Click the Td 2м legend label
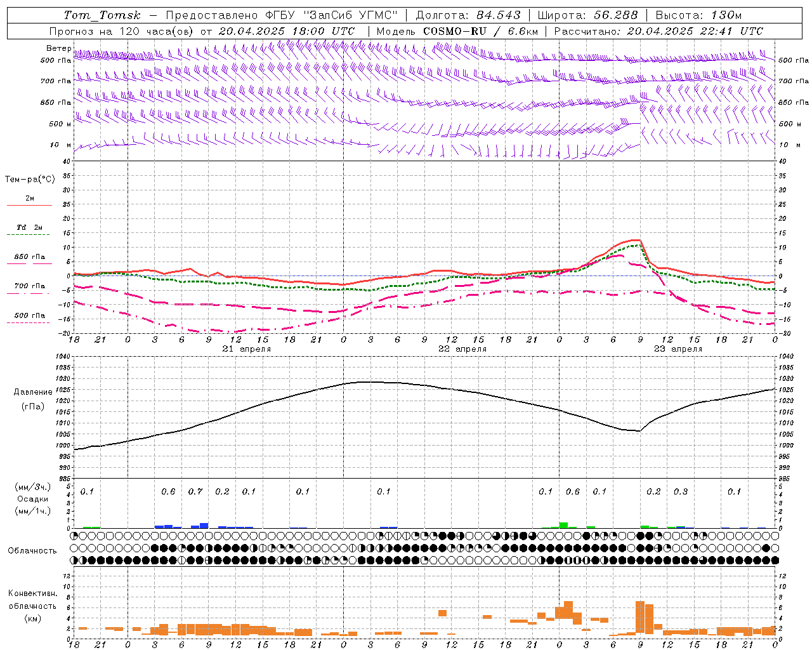 coord(29,227)
